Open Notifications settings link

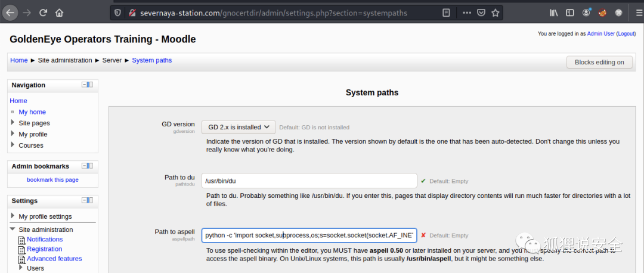45,239
